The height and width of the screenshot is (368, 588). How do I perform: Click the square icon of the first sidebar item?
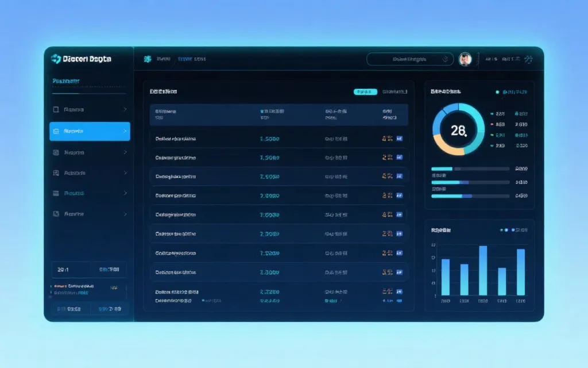click(56, 109)
